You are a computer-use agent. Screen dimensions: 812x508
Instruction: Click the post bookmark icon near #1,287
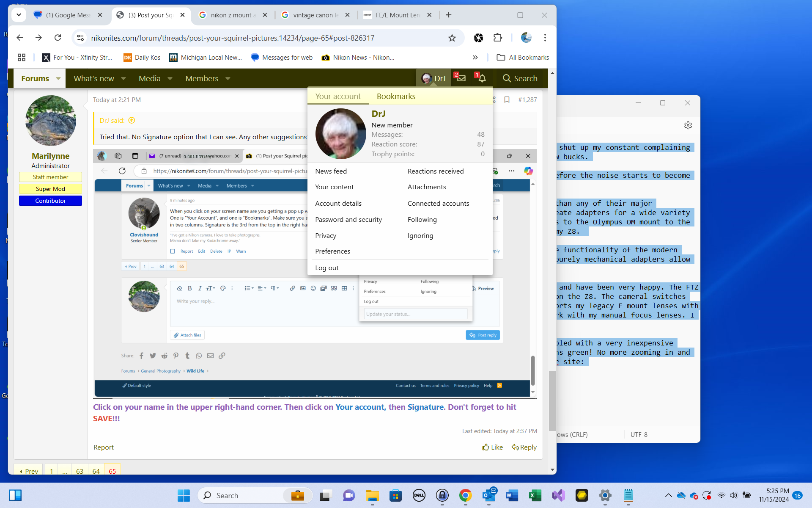pyautogui.click(x=507, y=99)
